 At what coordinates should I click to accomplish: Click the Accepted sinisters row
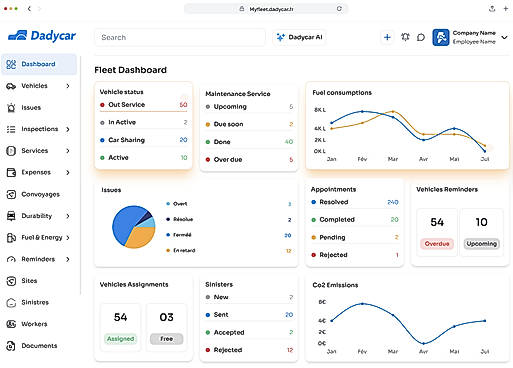pyautogui.click(x=249, y=332)
